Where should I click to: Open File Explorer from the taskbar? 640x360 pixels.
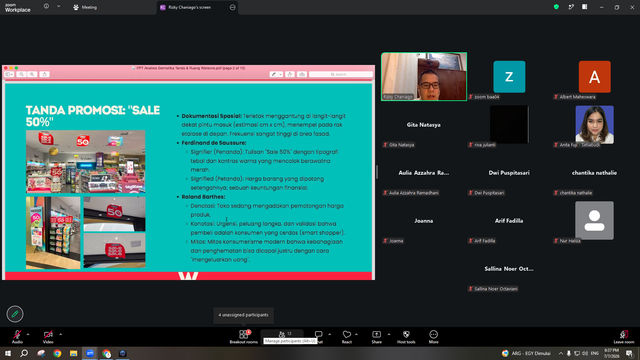coord(73,353)
